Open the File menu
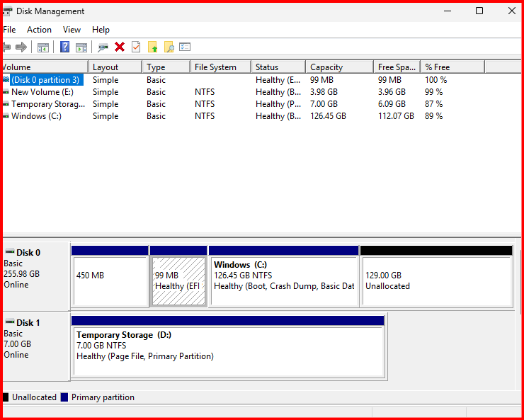524x420 pixels. coord(9,30)
